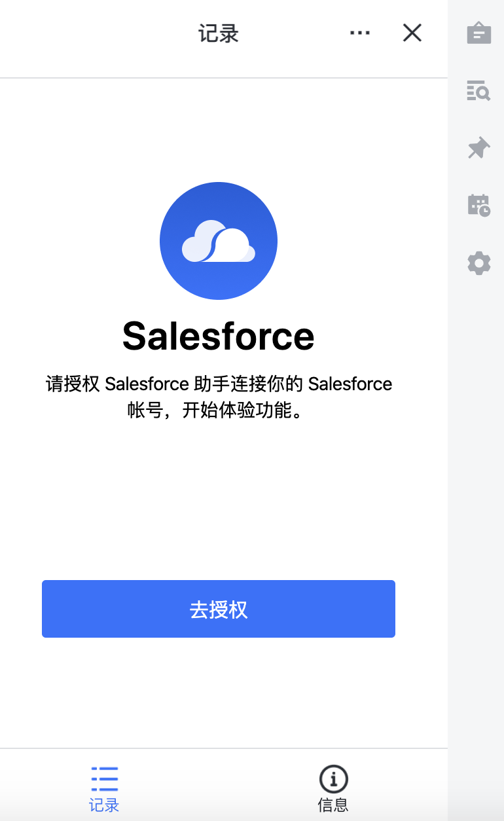
Task: Click the 请授权 Salesforce 助手 description line
Action: click(x=219, y=384)
